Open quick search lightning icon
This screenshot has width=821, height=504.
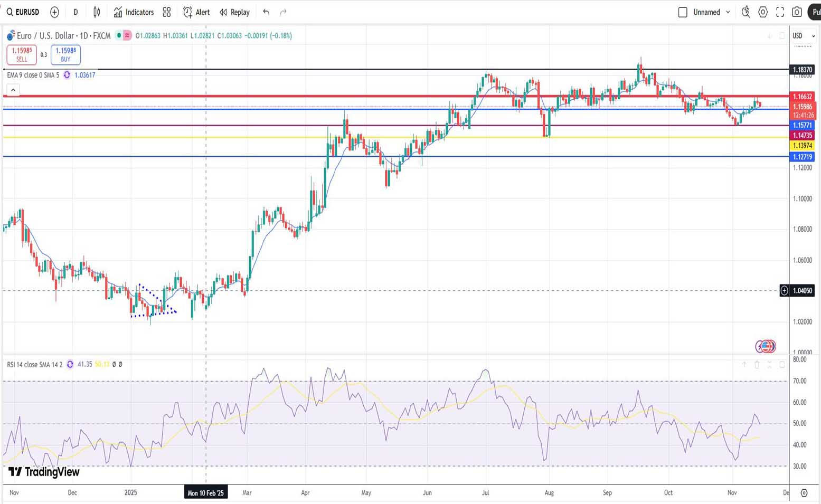[x=745, y=12]
